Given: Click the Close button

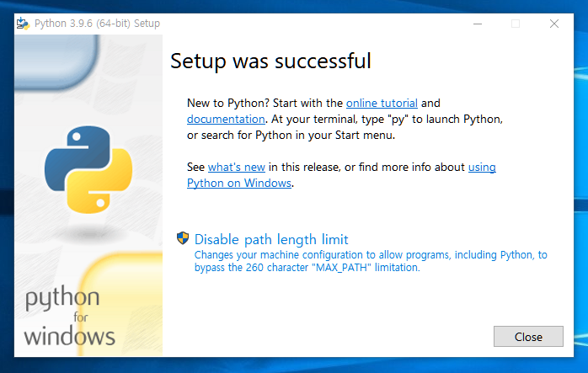Looking at the screenshot, I should click(528, 336).
